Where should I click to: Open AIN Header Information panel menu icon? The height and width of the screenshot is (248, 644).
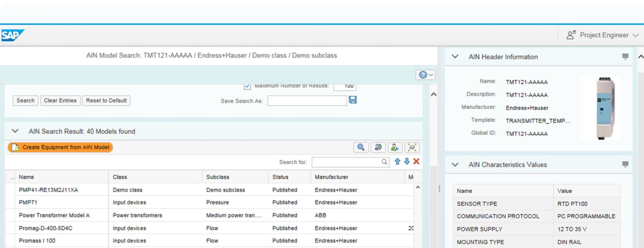(x=625, y=57)
